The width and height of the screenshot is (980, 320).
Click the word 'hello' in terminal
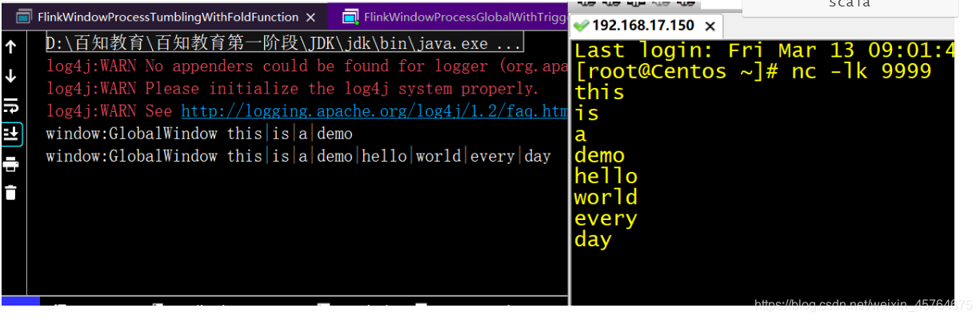tap(606, 176)
